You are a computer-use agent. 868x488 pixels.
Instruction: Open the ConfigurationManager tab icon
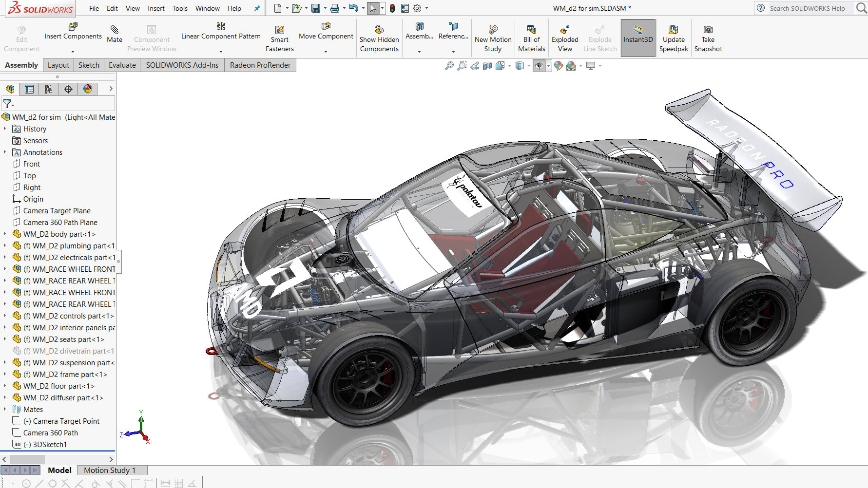(49, 89)
